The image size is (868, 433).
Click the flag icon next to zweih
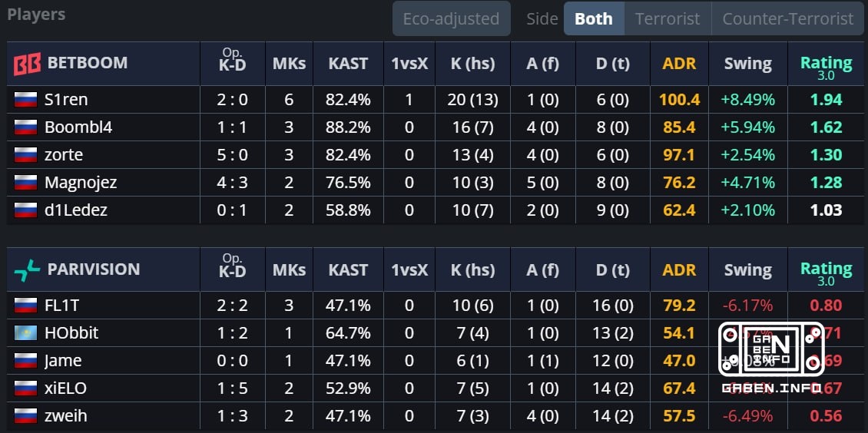coord(25,416)
